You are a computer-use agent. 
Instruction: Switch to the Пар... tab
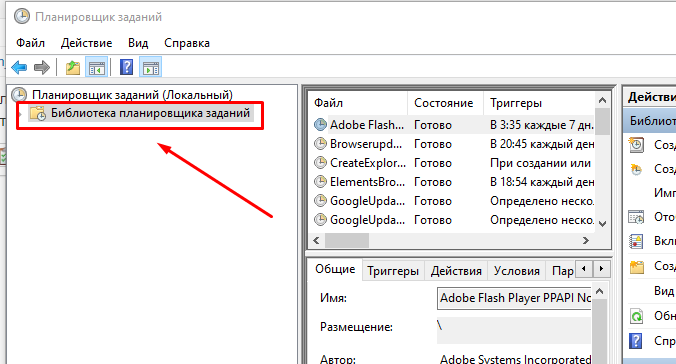[562, 271]
